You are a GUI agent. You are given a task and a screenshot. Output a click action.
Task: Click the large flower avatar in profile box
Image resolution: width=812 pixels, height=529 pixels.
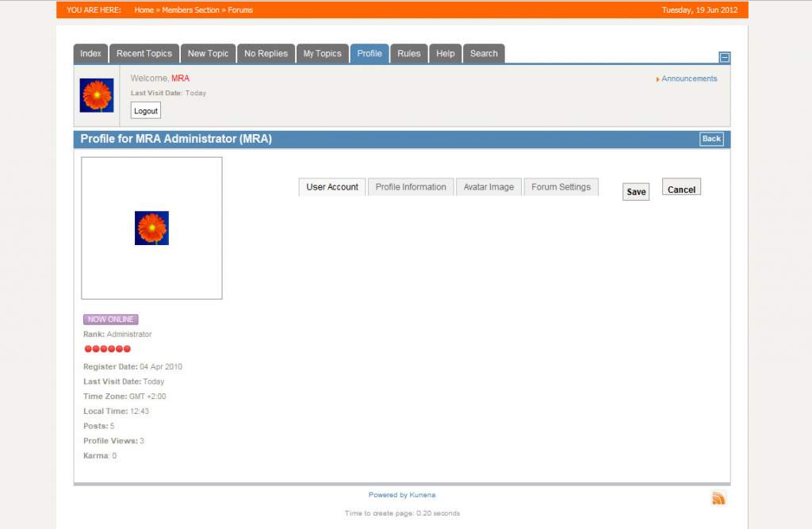click(x=151, y=228)
